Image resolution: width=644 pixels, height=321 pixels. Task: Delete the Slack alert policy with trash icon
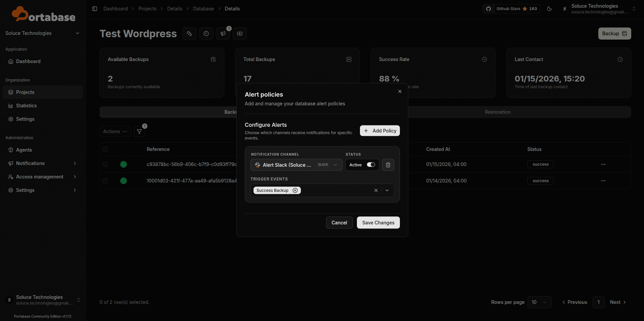[x=388, y=165]
